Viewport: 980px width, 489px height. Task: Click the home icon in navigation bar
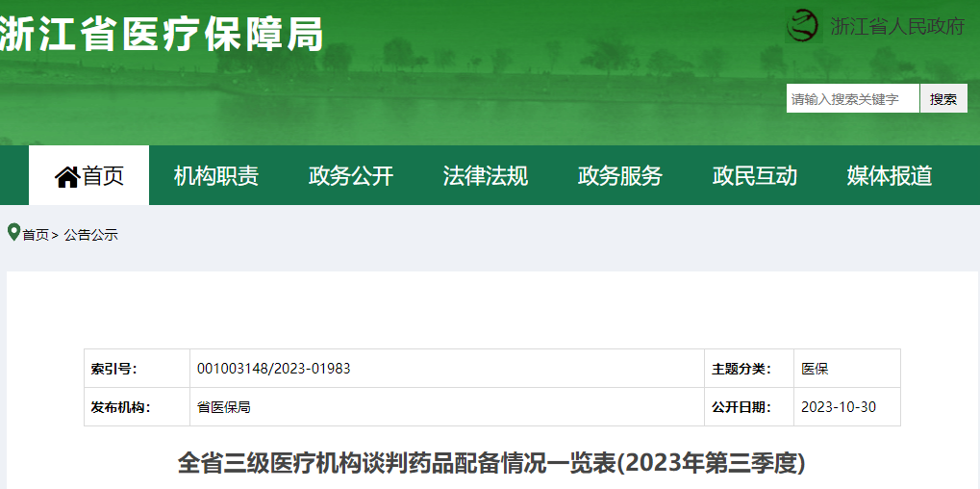coord(67,177)
